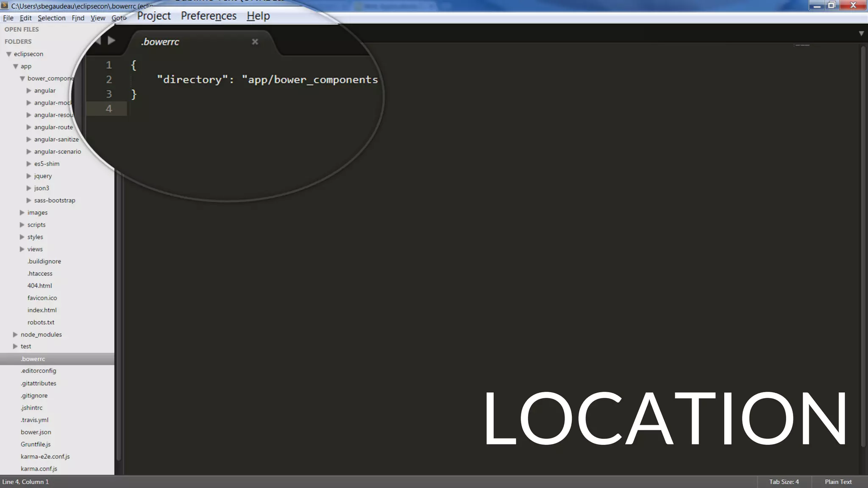The height and width of the screenshot is (488, 868).
Task: Open Gruntfile.js from sidebar
Action: point(36,444)
